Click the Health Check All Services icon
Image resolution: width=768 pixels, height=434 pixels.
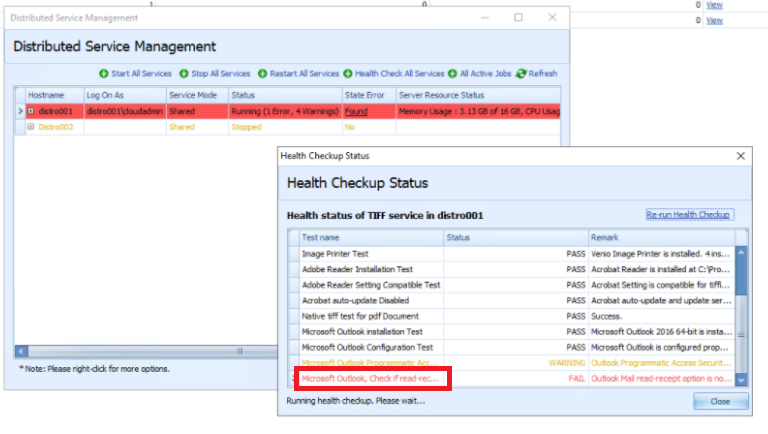click(x=348, y=73)
